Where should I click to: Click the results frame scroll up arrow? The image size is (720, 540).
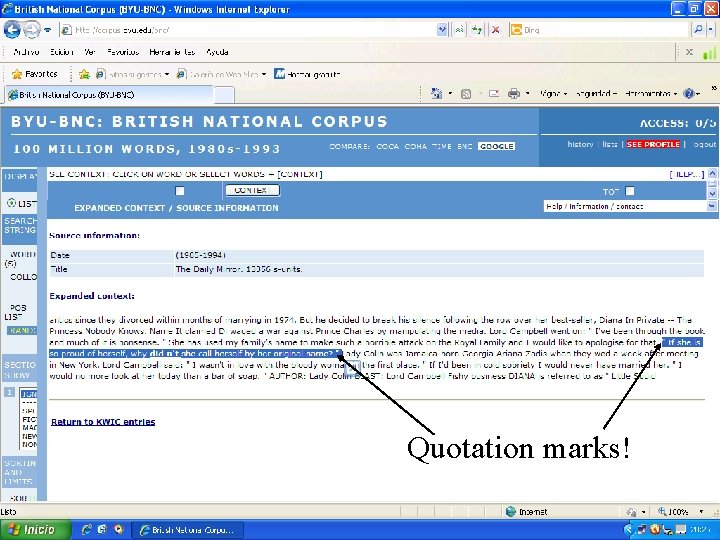(x=712, y=174)
